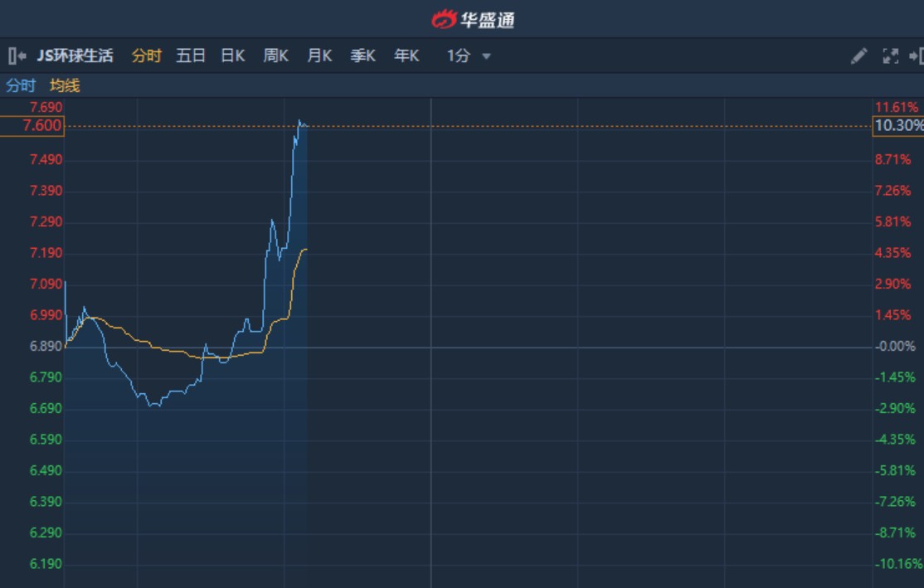Open the 1分 interval dropdown
This screenshot has height=588, width=924.
point(469,56)
